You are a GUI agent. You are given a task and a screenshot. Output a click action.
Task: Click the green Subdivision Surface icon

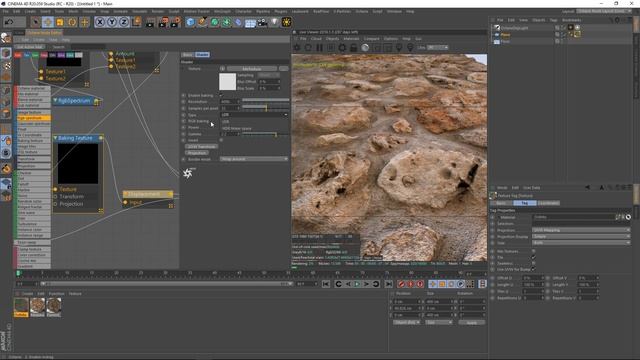[x=214, y=22]
